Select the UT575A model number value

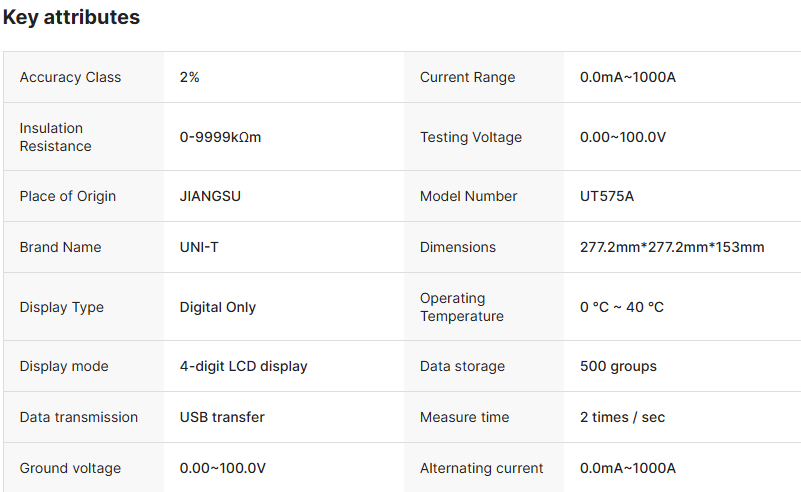click(606, 196)
